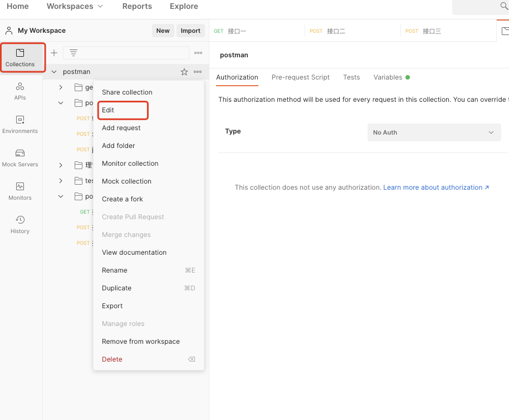Open the History sidebar panel
This screenshot has width=509, height=420.
click(x=20, y=225)
